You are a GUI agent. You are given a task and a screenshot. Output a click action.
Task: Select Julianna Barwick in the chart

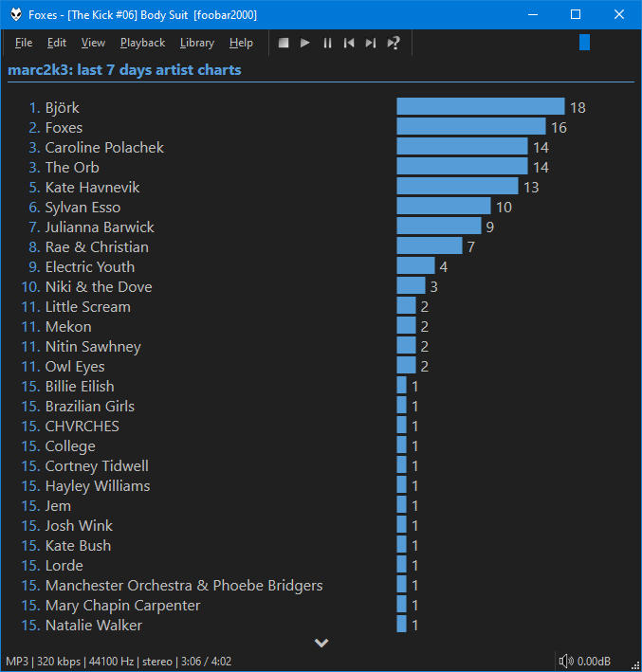(x=100, y=227)
